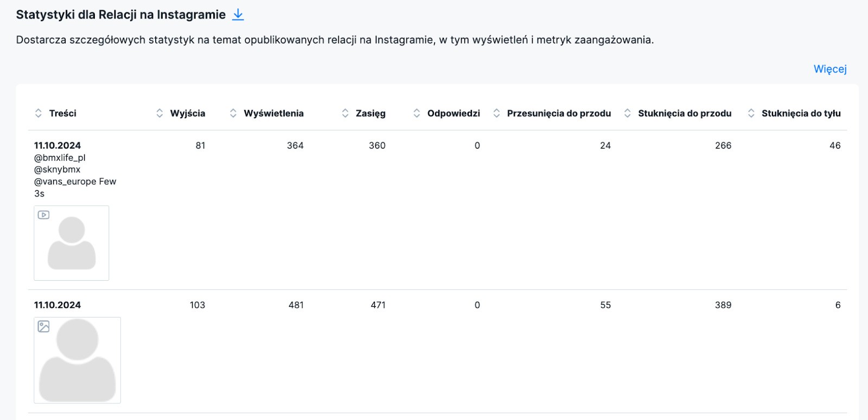
Task: Click the second story's 11.10.2024 date
Action: pyautogui.click(x=58, y=305)
